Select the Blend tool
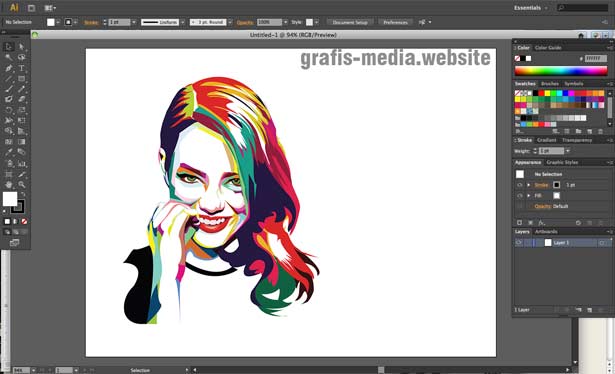The width and height of the screenshot is (615, 374). pyautogui.click(x=22, y=152)
